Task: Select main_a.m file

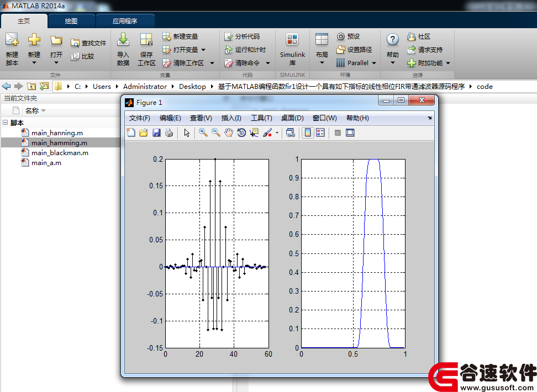Action: click(46, 163)
